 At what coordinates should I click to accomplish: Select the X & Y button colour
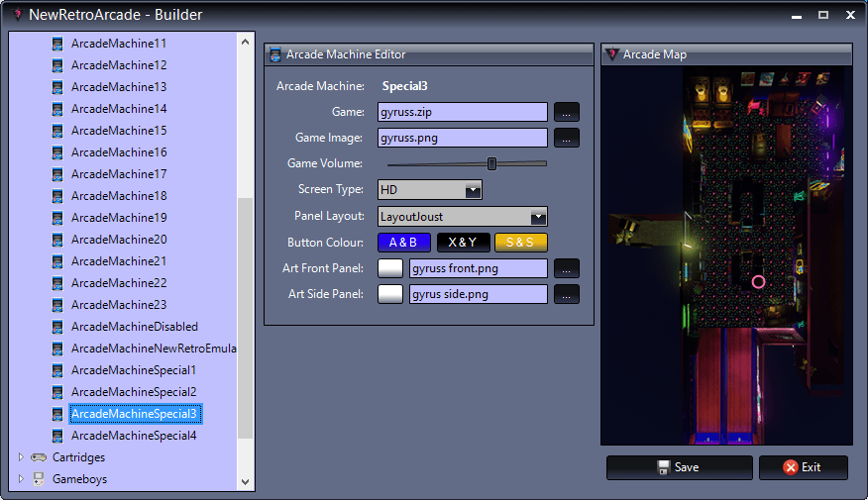click(464, 243)
